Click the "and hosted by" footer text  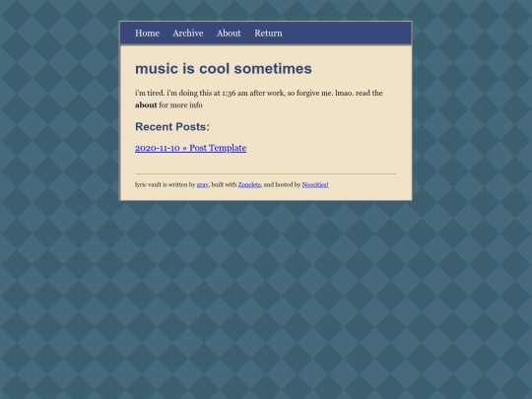282,184
